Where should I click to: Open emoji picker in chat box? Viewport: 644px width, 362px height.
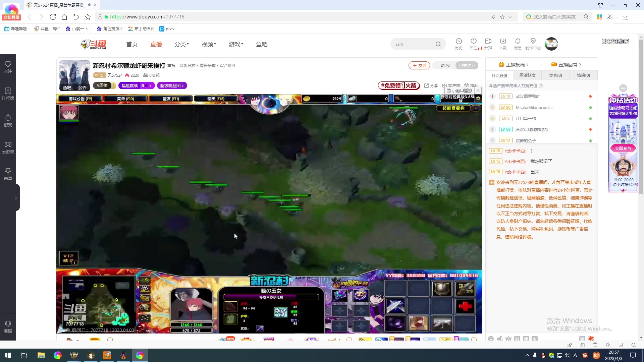tap(491, 339)
